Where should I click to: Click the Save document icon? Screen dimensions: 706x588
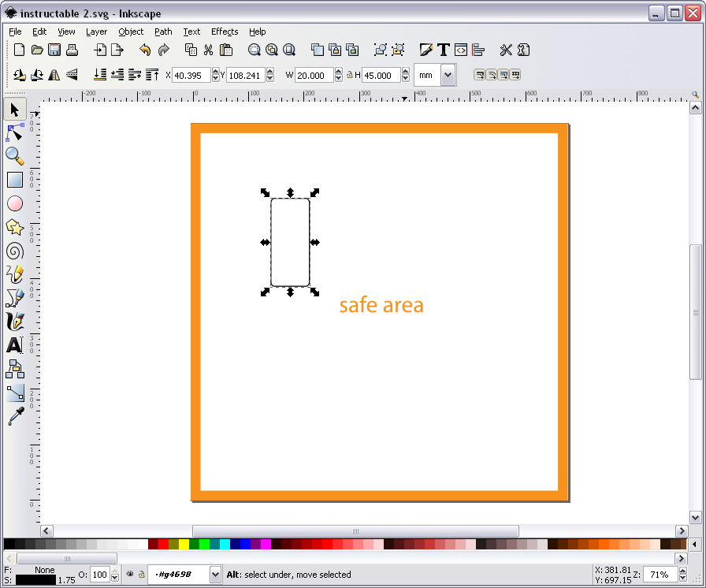tap(54, 50)
